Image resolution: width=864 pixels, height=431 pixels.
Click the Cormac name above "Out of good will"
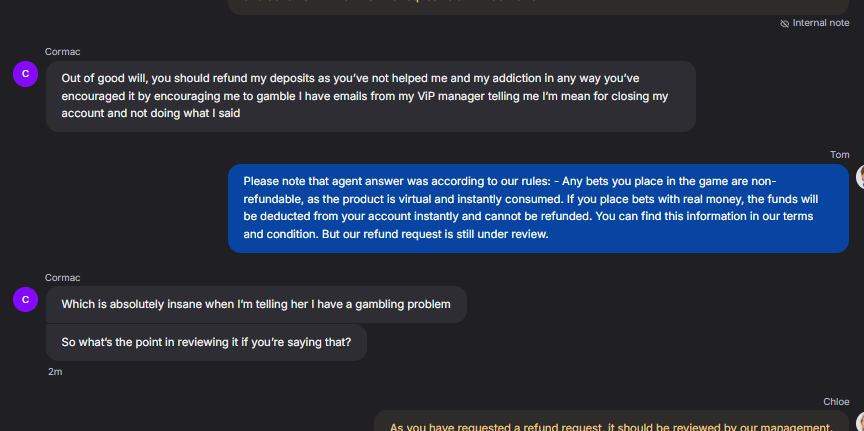click(x=62, y=52)
